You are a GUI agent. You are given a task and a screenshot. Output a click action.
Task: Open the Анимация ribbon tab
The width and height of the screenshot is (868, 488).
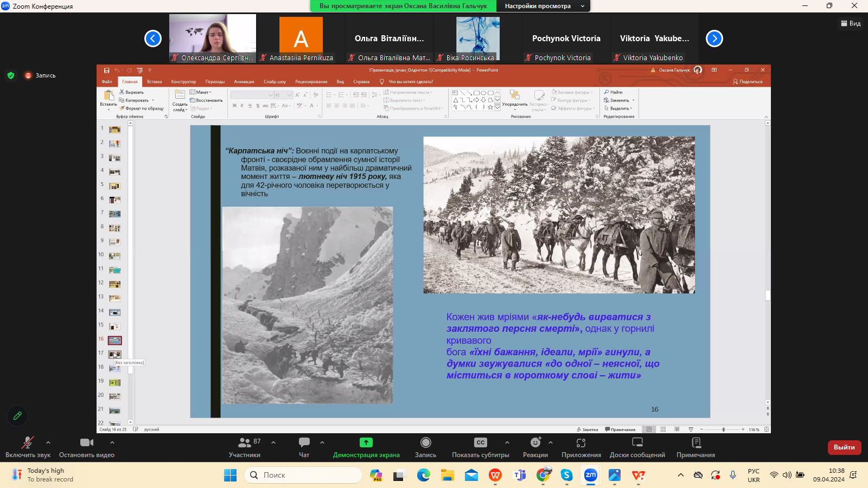(x=244, y=82)
